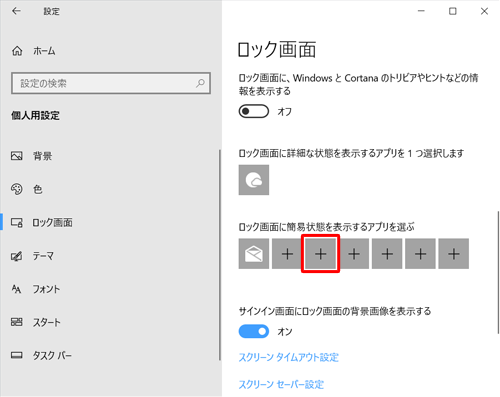Click the 背景 picture icon

[x=17, y=156]
